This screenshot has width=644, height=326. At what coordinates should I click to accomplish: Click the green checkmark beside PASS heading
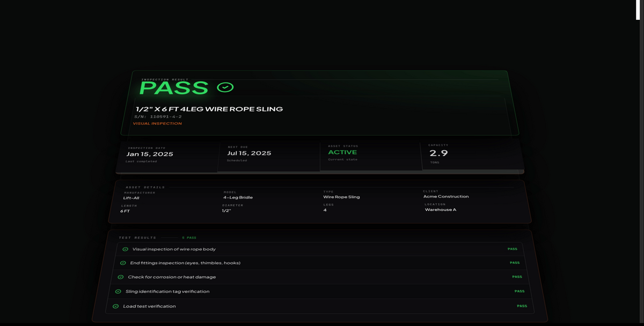click(x=225, y=87)
